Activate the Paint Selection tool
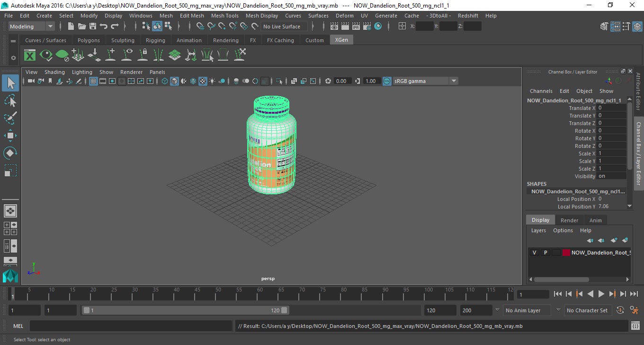The width and height of the screenshot is (644, 345). pos(10,118)
